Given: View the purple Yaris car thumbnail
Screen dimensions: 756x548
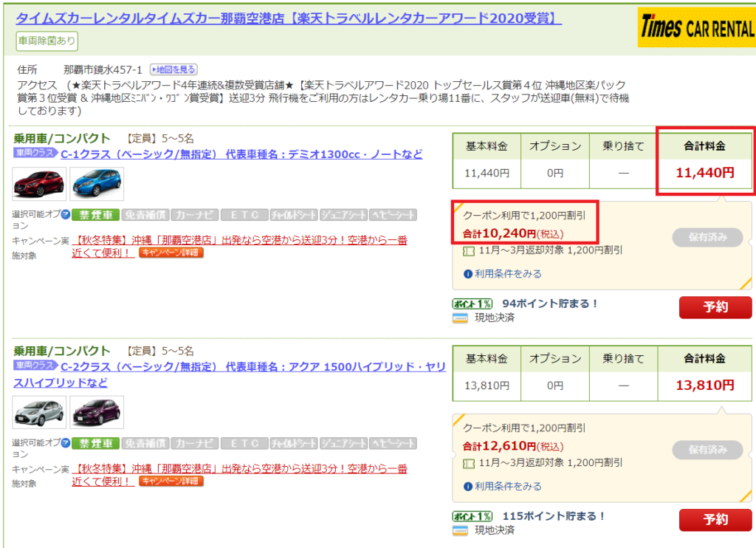Looking at the screenshot, I should click(97, 412).
